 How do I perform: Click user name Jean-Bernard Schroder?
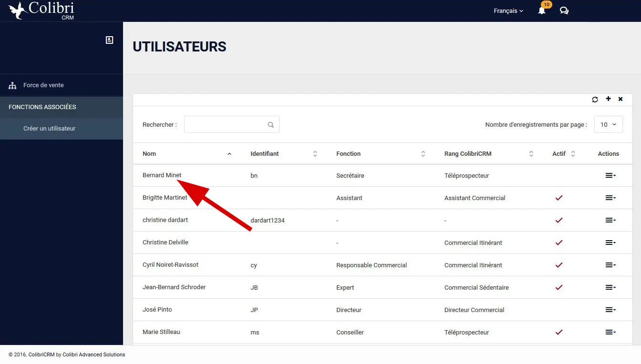[174, 287]
